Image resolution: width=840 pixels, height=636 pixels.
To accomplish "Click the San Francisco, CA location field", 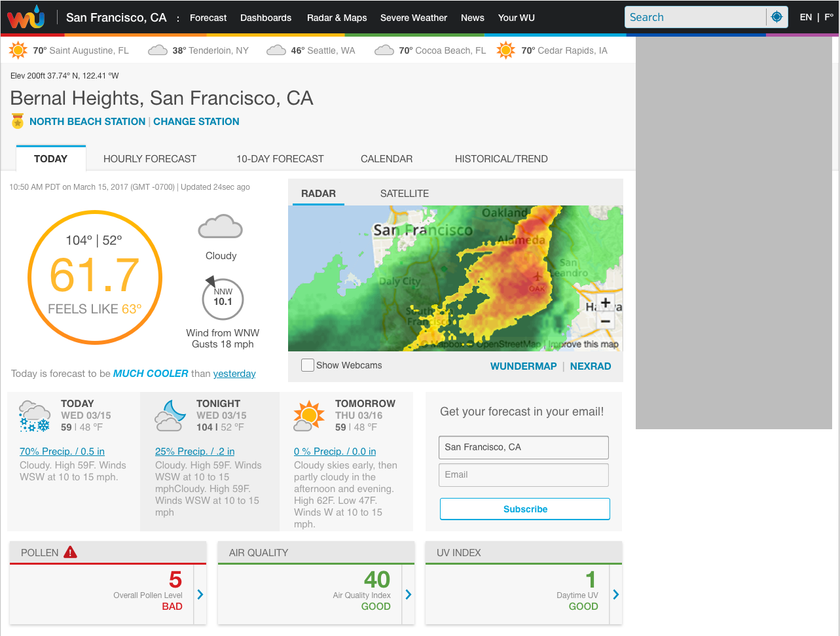I will [524, 447].
